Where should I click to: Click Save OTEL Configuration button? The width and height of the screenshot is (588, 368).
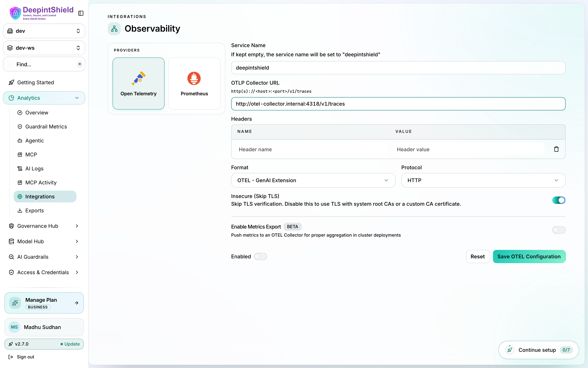(529, 256)
